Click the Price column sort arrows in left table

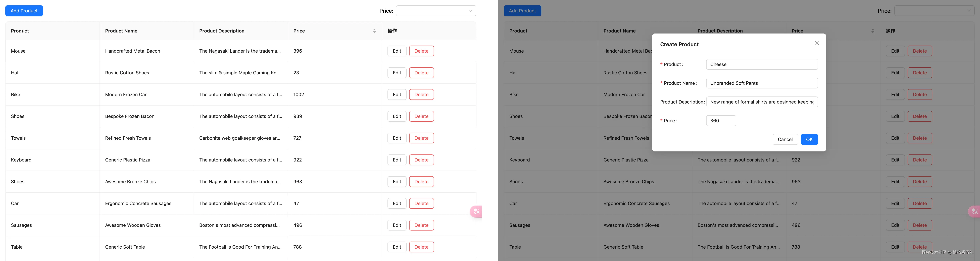click(374, 31)
